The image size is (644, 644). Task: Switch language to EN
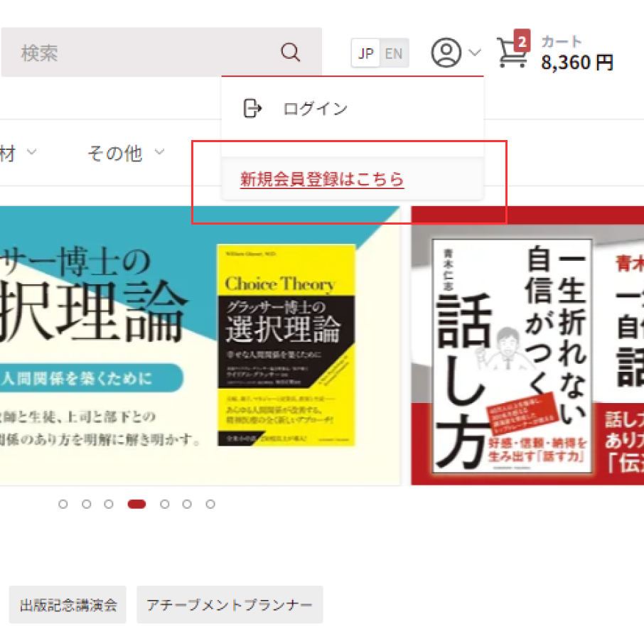tap(394, 53)
